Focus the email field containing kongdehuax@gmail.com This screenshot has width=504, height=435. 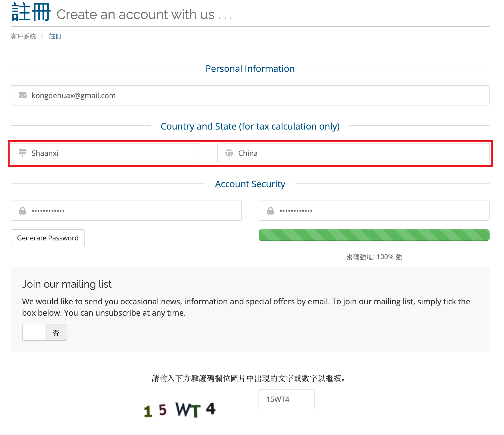point(254,95)
